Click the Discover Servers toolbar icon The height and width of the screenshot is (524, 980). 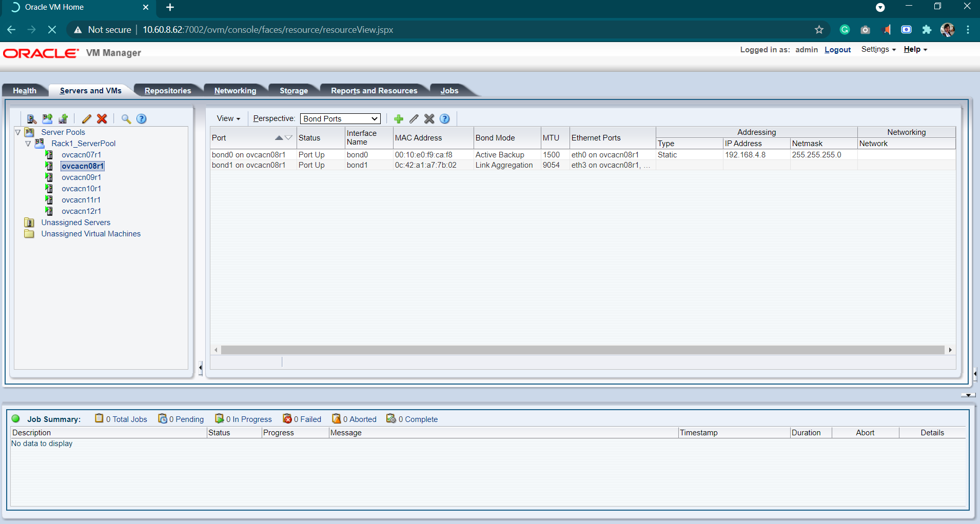[x=31, y=119]
